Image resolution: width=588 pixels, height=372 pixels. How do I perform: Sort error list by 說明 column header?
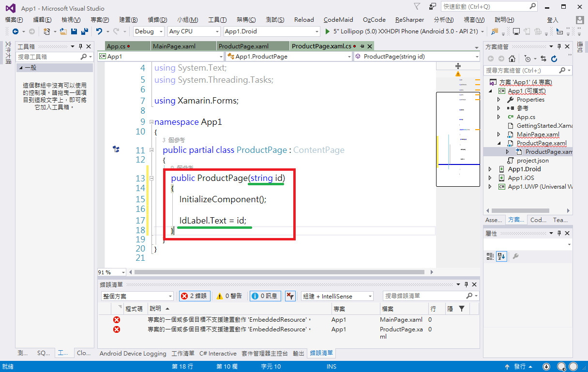click(239, 308)
